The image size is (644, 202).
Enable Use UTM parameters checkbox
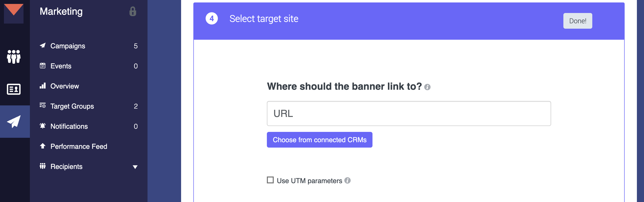[270, 180]
